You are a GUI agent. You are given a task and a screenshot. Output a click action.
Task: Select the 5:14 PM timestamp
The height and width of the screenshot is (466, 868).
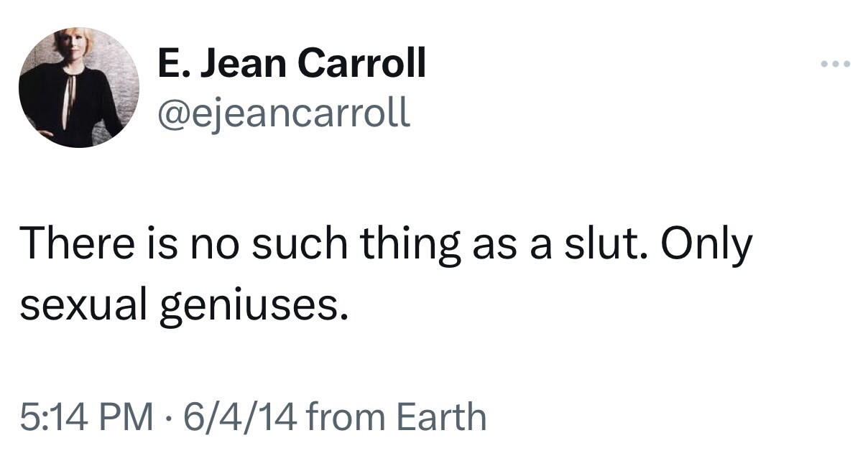click(x=86, y=417)
